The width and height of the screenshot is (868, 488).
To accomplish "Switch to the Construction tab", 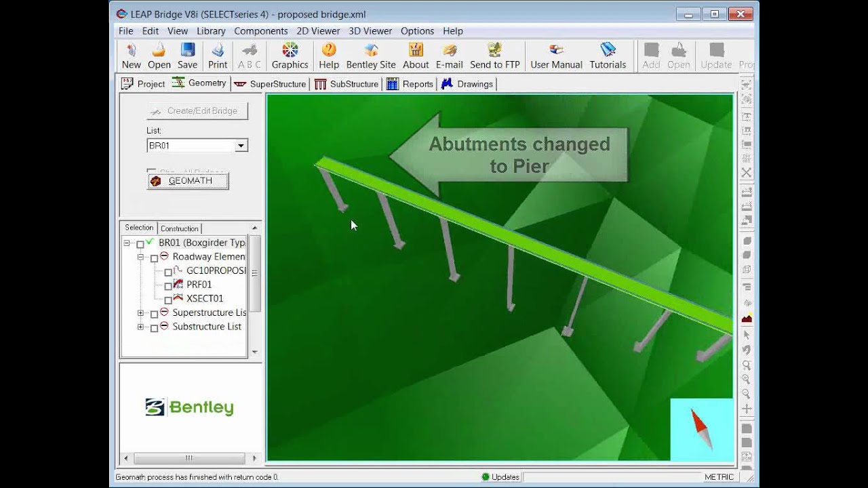I will [x=180, y=228].
